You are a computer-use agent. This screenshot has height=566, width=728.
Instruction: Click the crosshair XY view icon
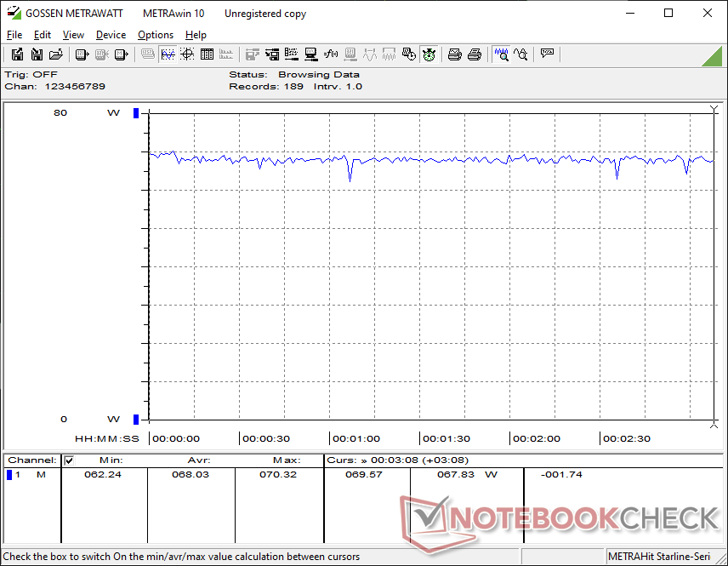tap(187, 54)
